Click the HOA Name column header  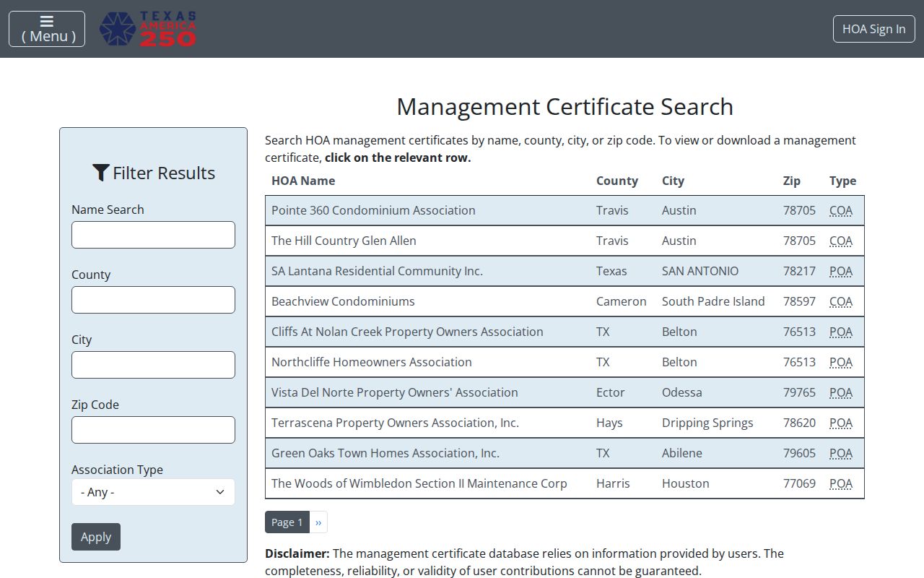pos(303,181)
